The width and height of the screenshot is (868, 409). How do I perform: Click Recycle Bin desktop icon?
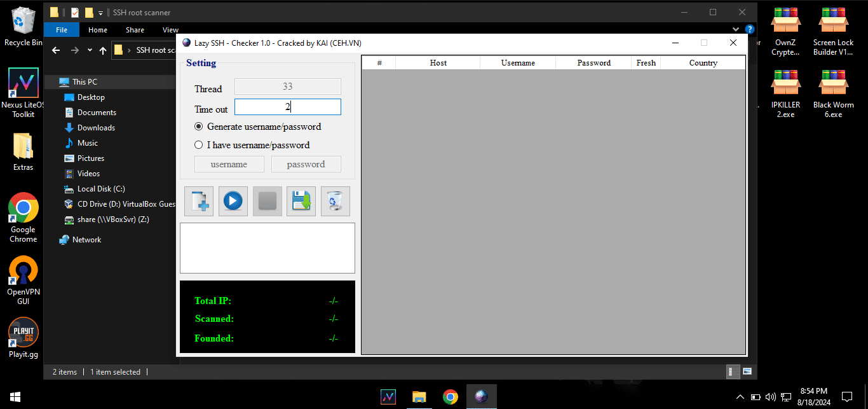pos(24,27)
